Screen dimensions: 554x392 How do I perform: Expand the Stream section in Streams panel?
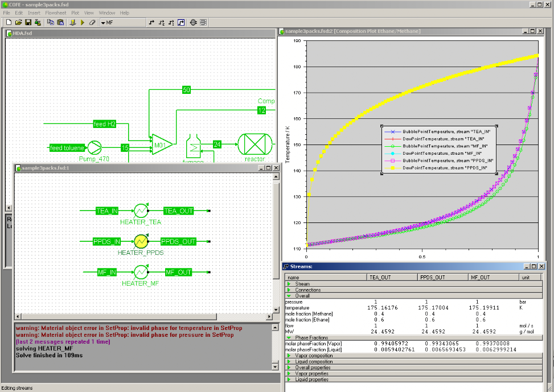click(289, 284)
